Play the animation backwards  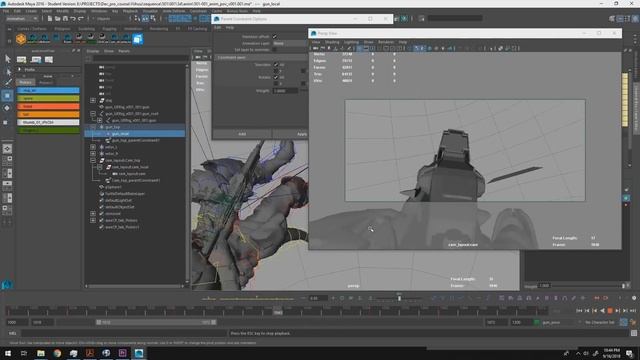602,311
